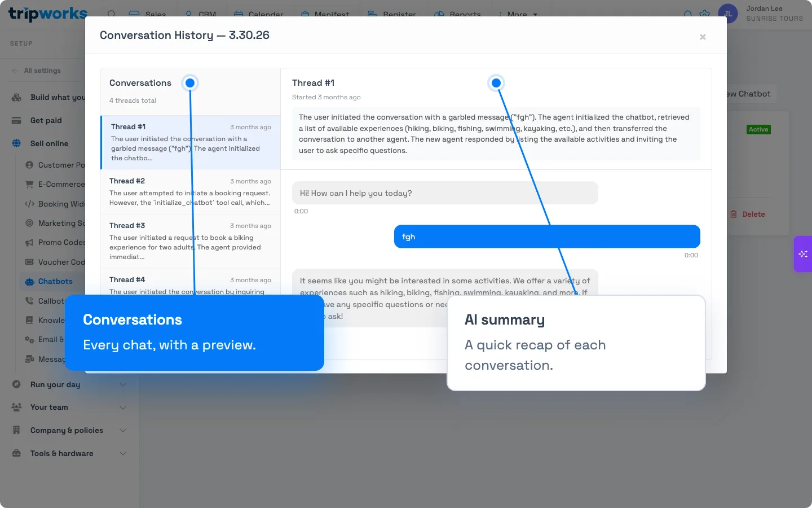812x508 pixels.
Task: Open the Chatbots settings page
Action: (x=55, y=281)
